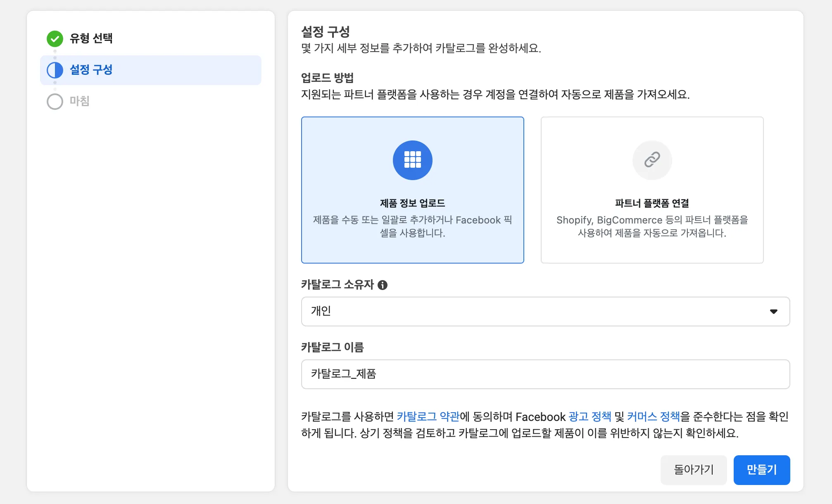
Task: Select the 설정 구성 step label
Action: tap(91, 70)
